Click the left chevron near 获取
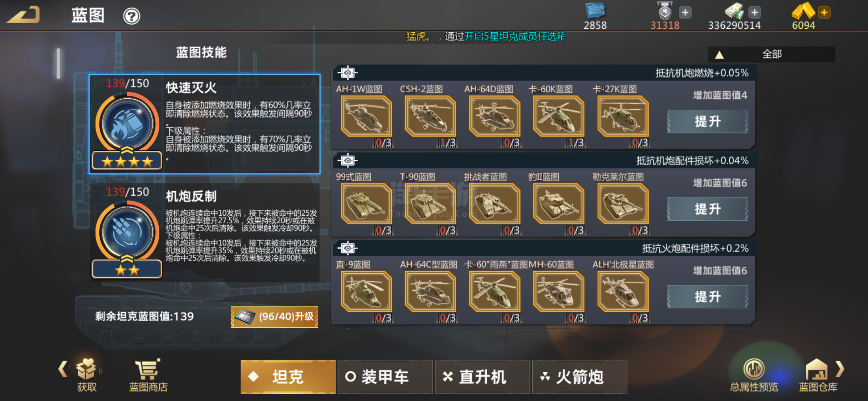 (63, 369)
